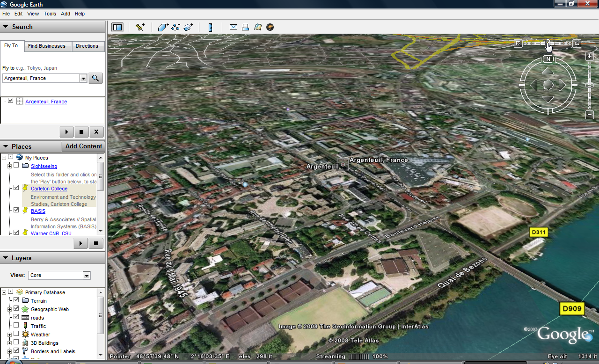Click the yellow D311 road marker
This screenshot has width=599, height=364.
[539, 232]
